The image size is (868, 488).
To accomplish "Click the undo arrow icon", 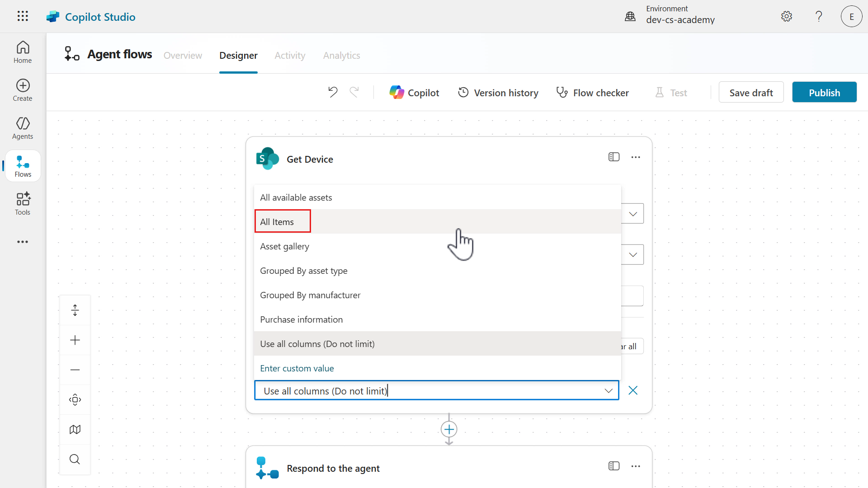I will click(333, 92).
